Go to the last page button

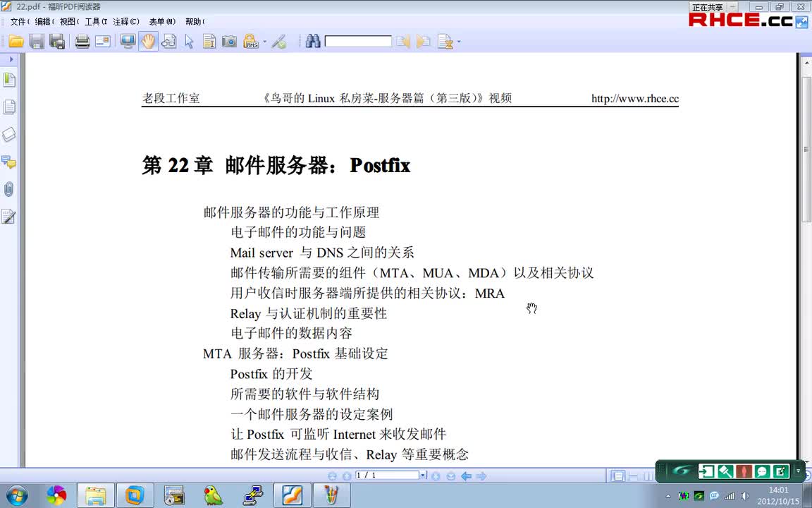pyautogui.click(x=450, y=476)
